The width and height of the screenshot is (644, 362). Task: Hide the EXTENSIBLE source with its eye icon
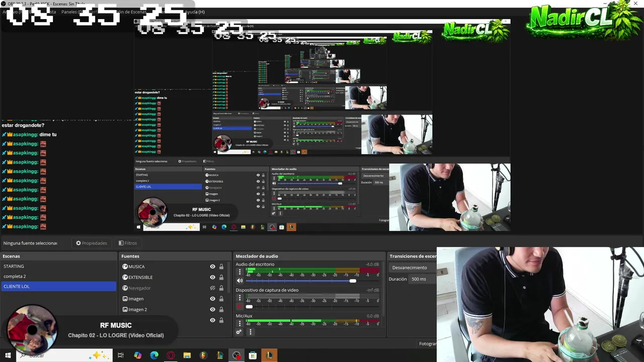click(x=212, y=277)
